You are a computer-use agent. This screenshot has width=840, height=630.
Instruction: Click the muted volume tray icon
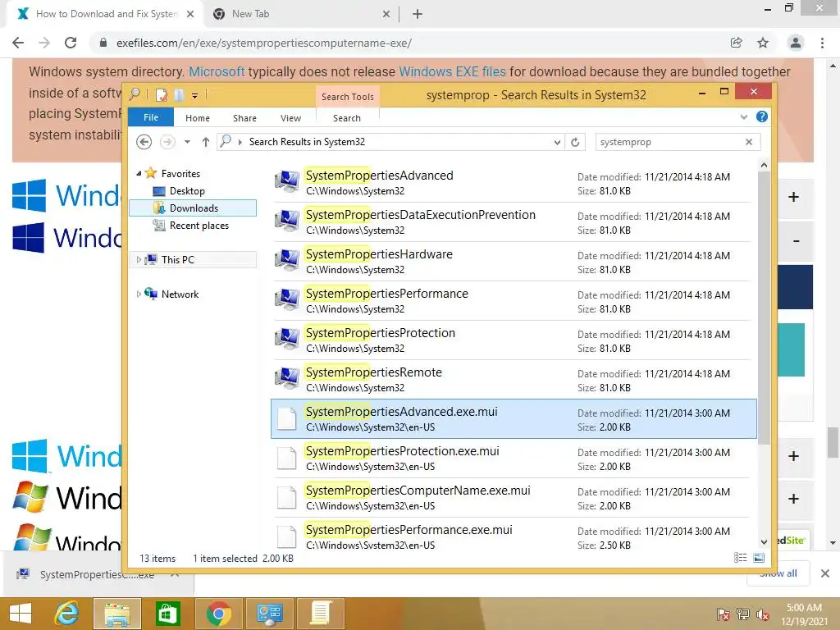(x=763, y=614)
